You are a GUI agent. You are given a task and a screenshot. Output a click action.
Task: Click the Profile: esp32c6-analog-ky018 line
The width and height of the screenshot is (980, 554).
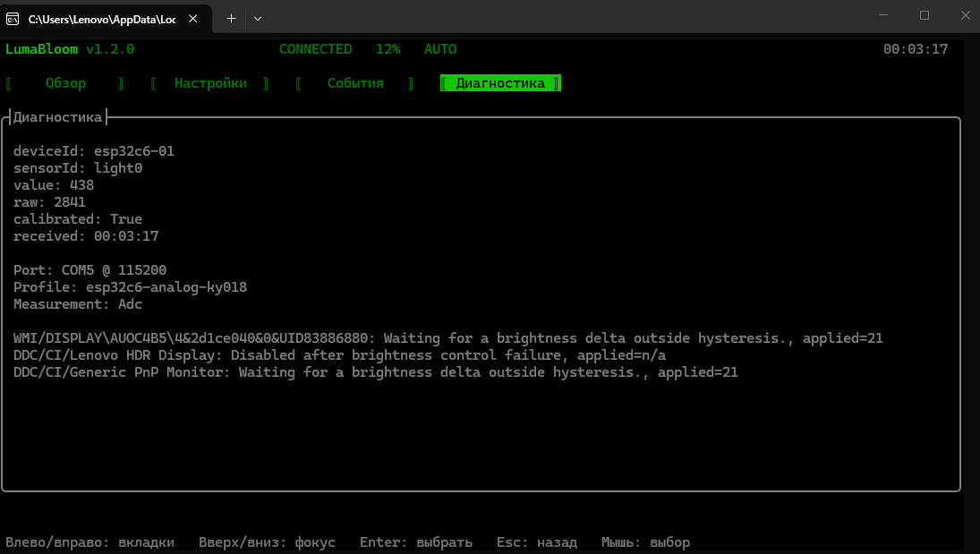(130, 287)
